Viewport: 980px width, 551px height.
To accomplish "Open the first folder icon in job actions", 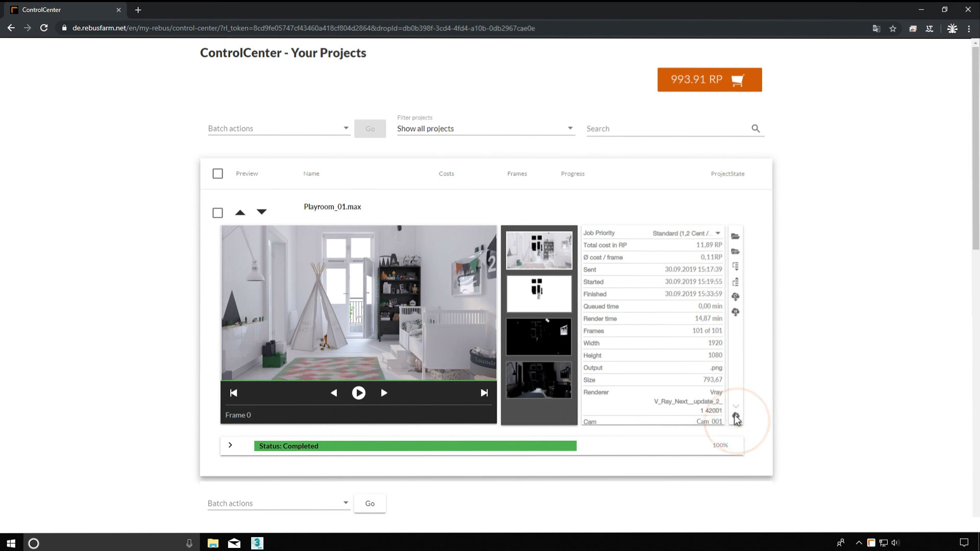I will pos(736,236).
